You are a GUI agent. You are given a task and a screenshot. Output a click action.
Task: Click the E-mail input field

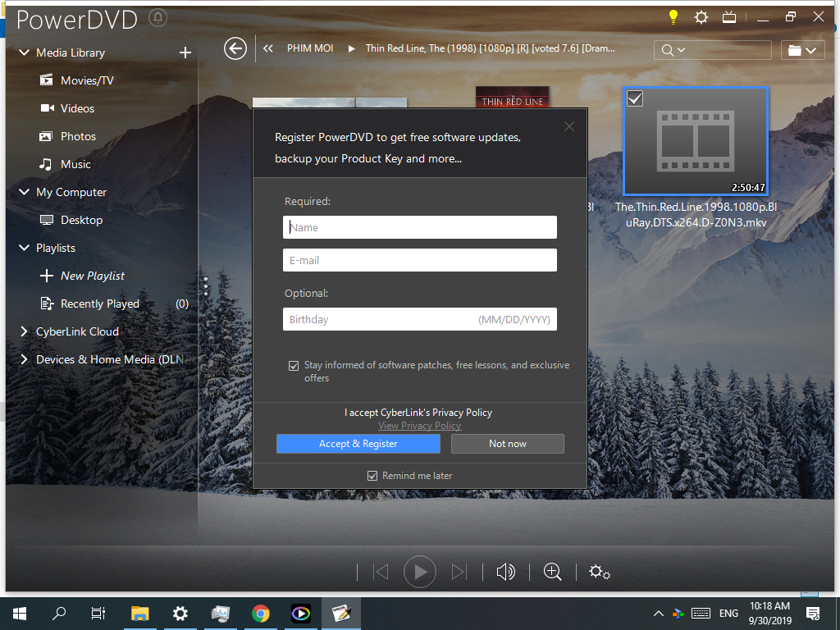[419, 260]
